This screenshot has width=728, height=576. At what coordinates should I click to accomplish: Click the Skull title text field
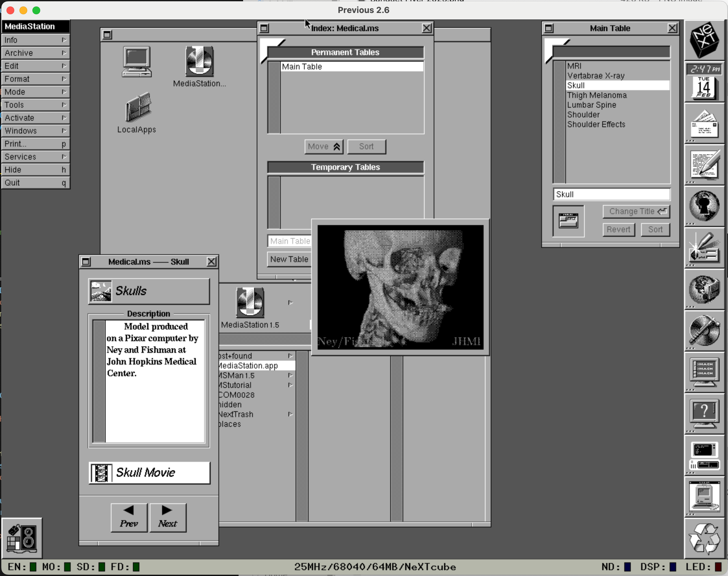tap(611, 195)
